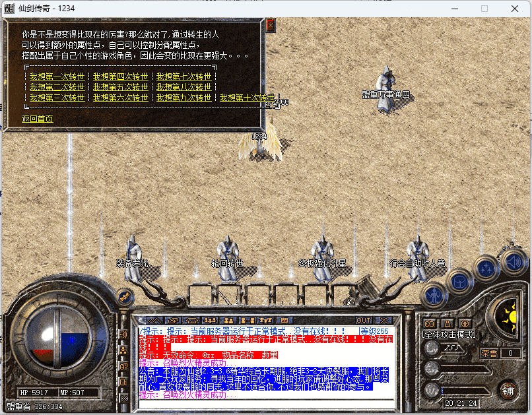This screenshot has width=532, height=415.
Task: Select 我想第三次转世 link
Action: 57,98
